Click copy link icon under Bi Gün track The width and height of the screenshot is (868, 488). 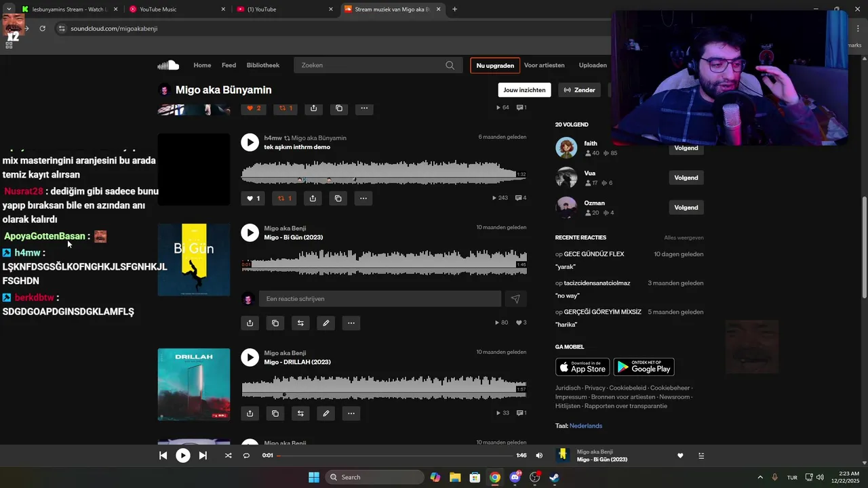[275, 323]
